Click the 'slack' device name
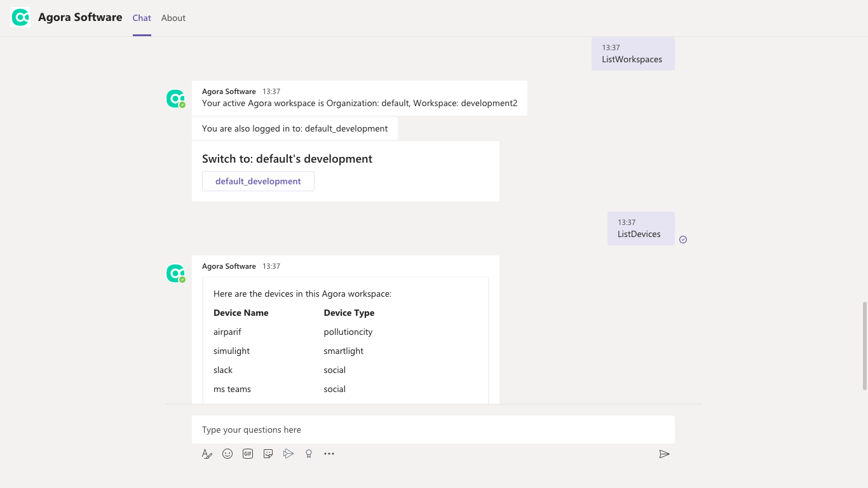The image size is (868, 488). coord(223,370)
